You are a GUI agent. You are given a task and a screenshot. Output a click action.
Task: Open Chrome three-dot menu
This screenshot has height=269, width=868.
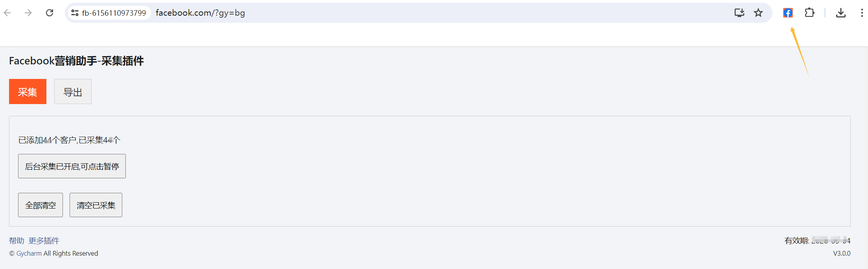click(x=862, y=13)
